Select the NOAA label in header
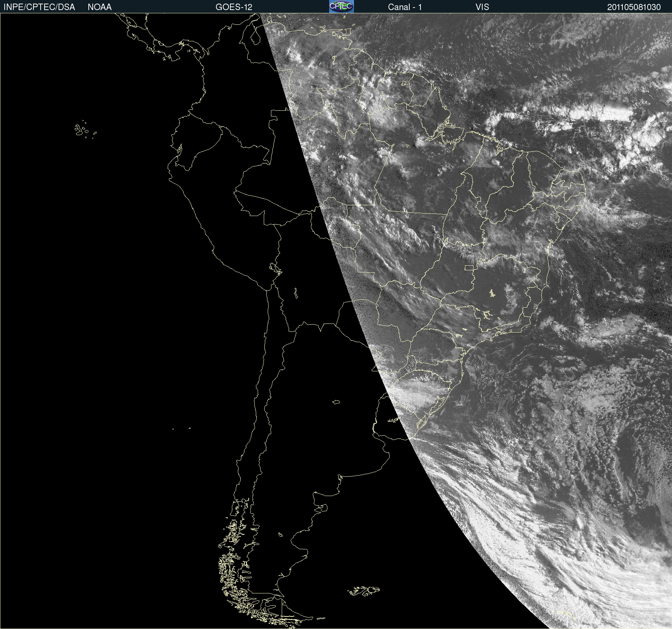The width and height of the screenshot is (672, 629). [x=100, y=7]
